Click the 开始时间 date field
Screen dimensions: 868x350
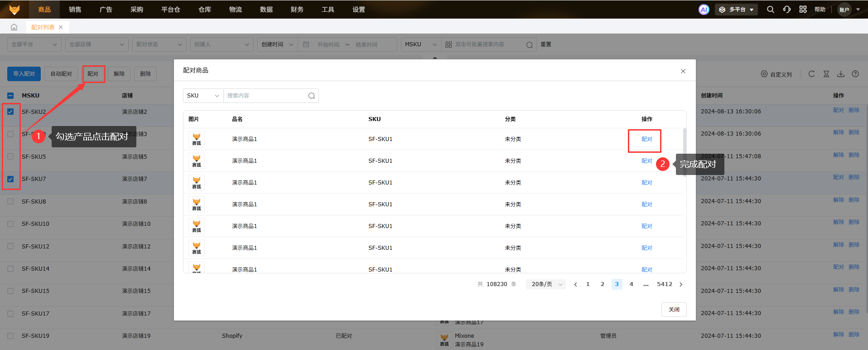pyautogui.click(x=328, y=45)
